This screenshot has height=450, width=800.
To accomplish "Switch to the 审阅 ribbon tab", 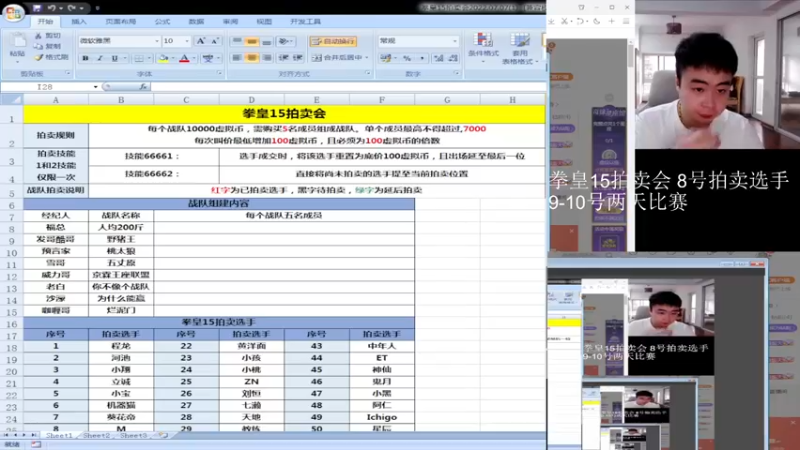I will [230, 21].
